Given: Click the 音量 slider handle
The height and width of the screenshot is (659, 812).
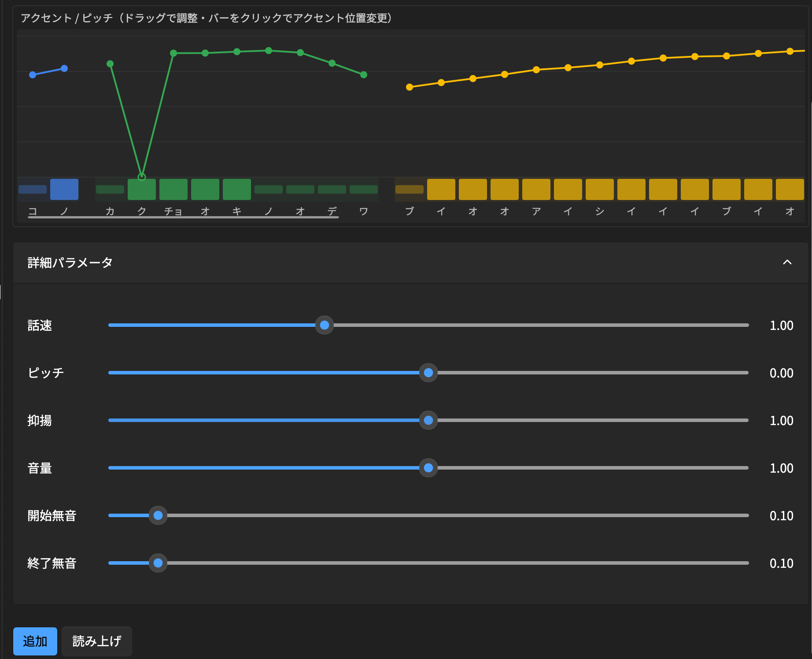Looking at the screenshot, I should [428, 468].
